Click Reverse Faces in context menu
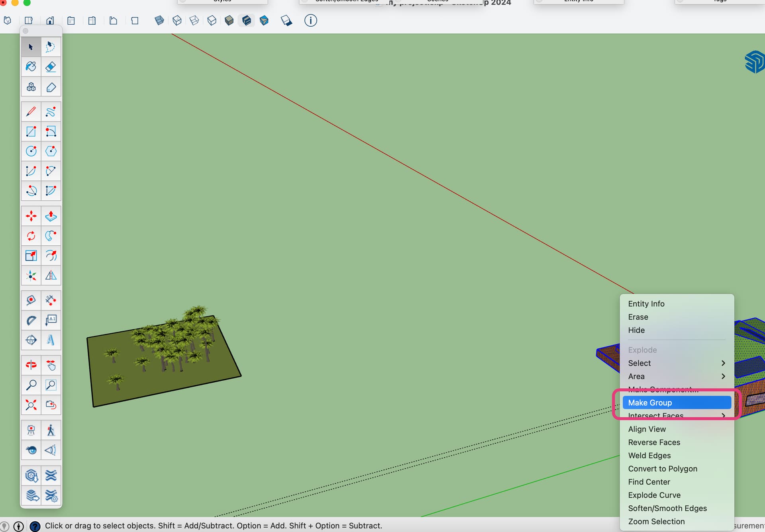The height and width of the screenshot is (532, 765). (x=654, y=442)
